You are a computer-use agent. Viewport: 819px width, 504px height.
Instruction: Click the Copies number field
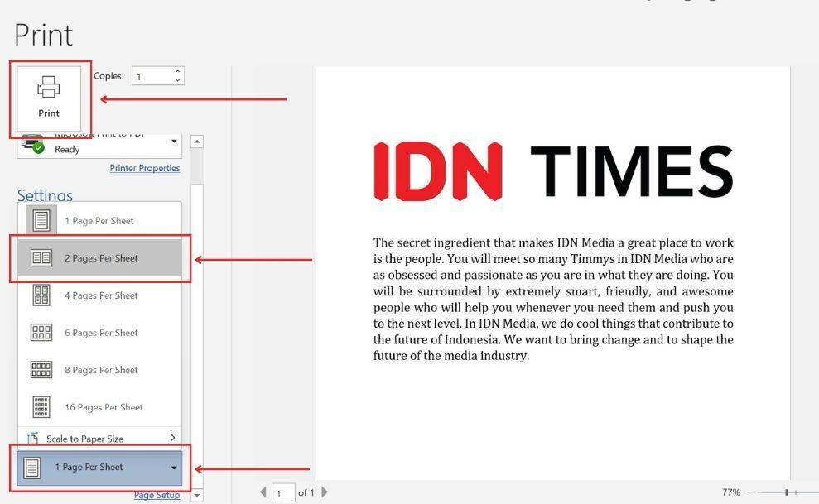(x=152, y=76)
